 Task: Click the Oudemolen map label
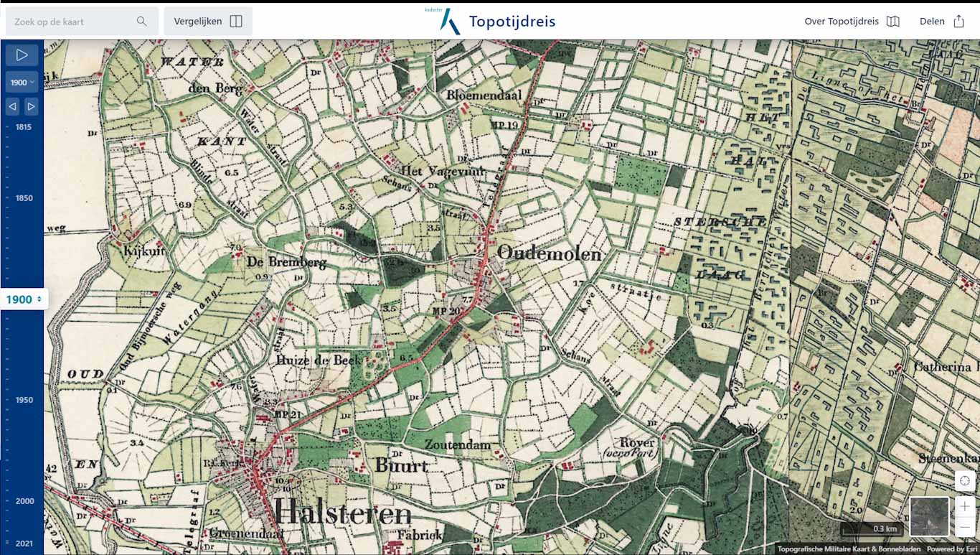(x=549, y=253)
